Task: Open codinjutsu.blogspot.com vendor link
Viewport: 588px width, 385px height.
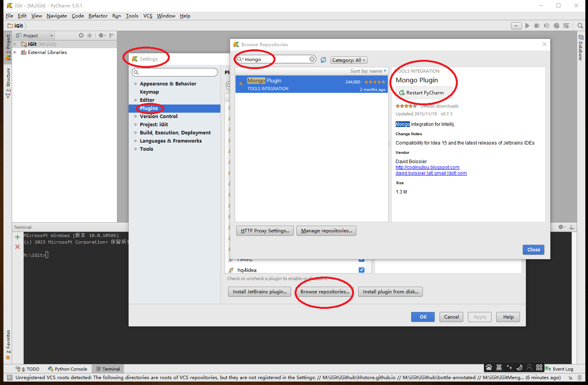Action: click(x=427, y=167)
